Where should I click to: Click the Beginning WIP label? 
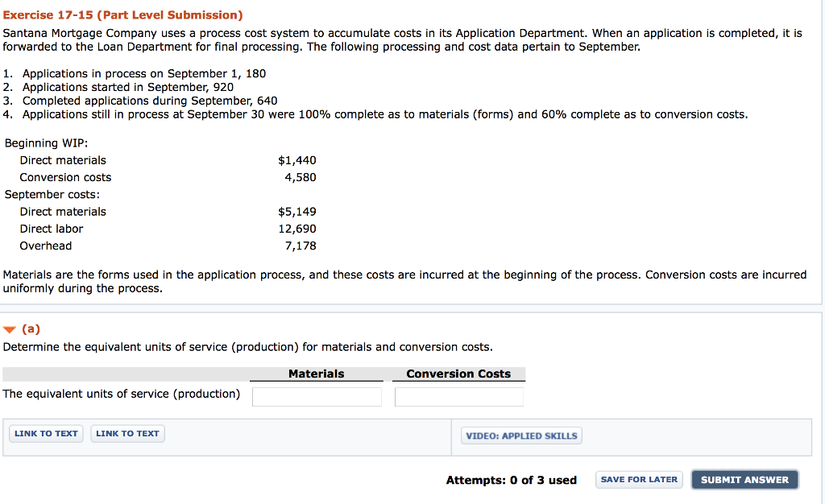42,143
